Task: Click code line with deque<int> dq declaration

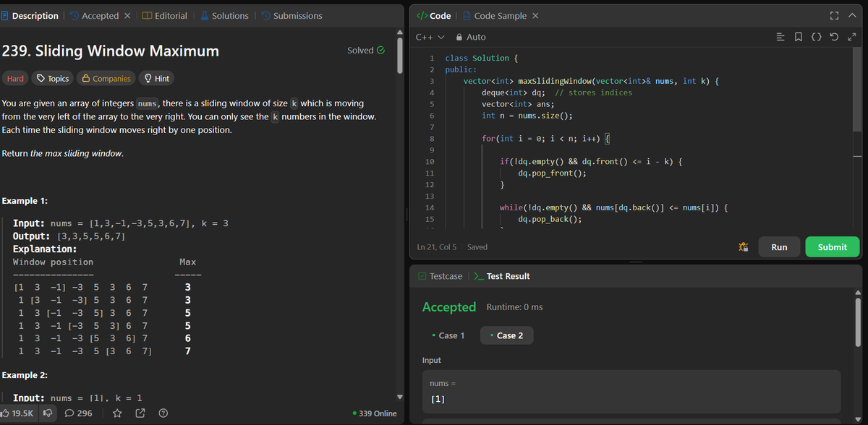Action: [557, 93]
